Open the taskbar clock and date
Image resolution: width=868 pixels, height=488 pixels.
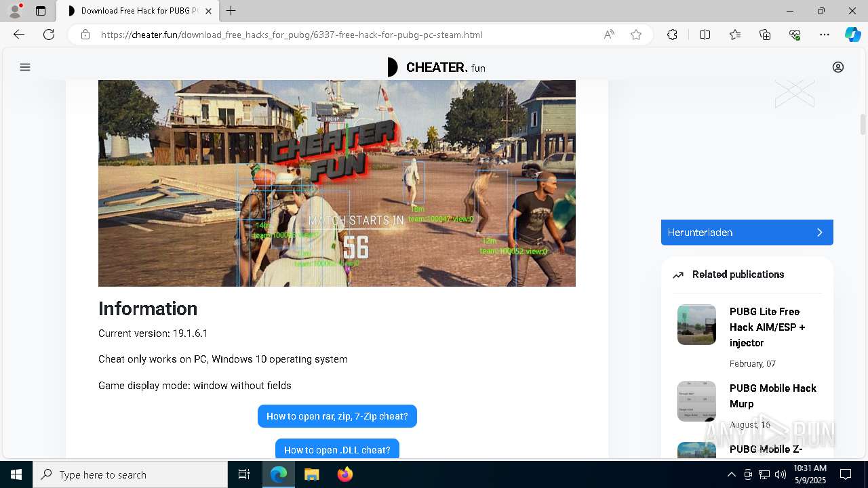coord(810,474)
